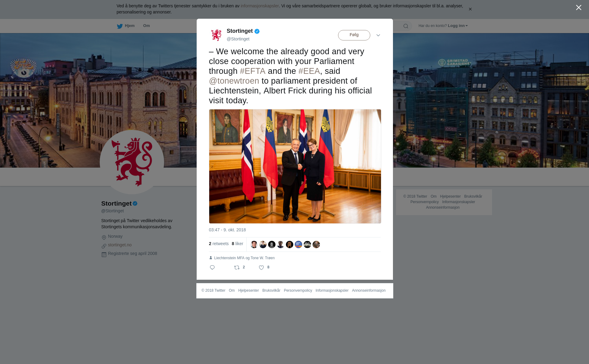589x364 pixels.
Task: Open the large Stortinget lion profile picture
Action: 132,162
